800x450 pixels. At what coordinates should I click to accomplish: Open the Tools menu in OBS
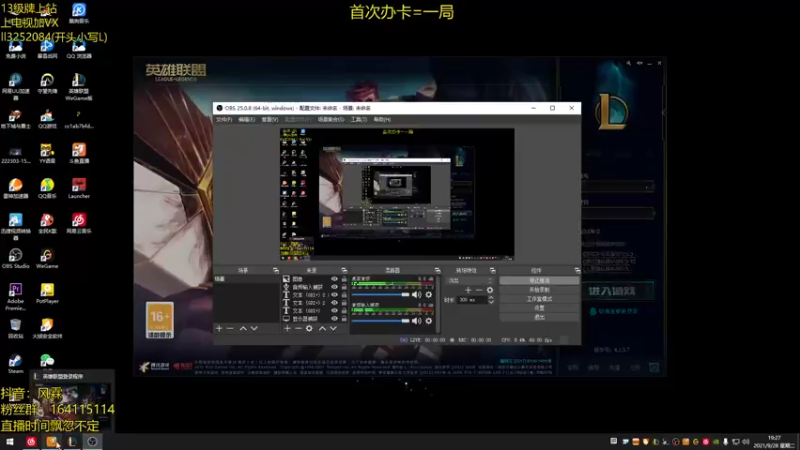[x=359, y=119]
